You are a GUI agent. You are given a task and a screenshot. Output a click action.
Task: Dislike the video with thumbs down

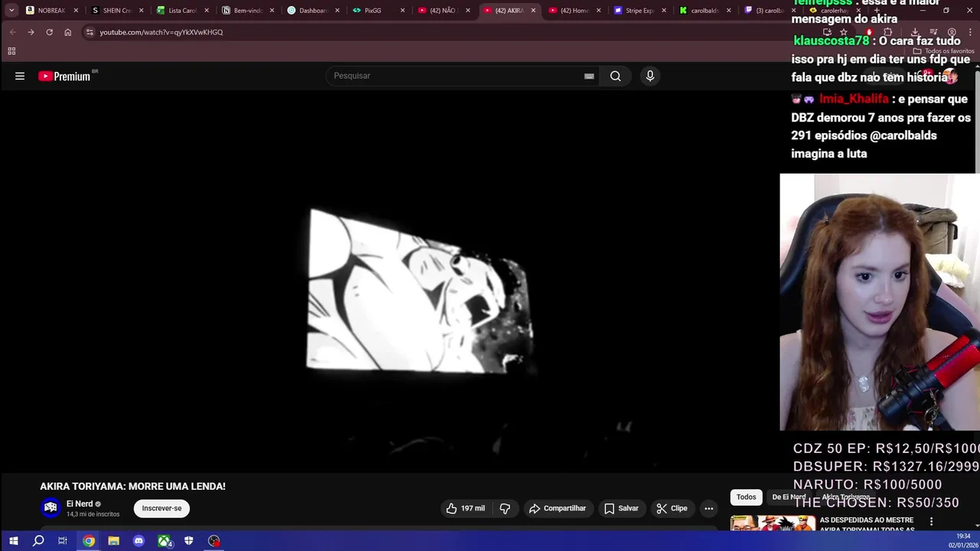pyautogui.click(x=505, y=508)
